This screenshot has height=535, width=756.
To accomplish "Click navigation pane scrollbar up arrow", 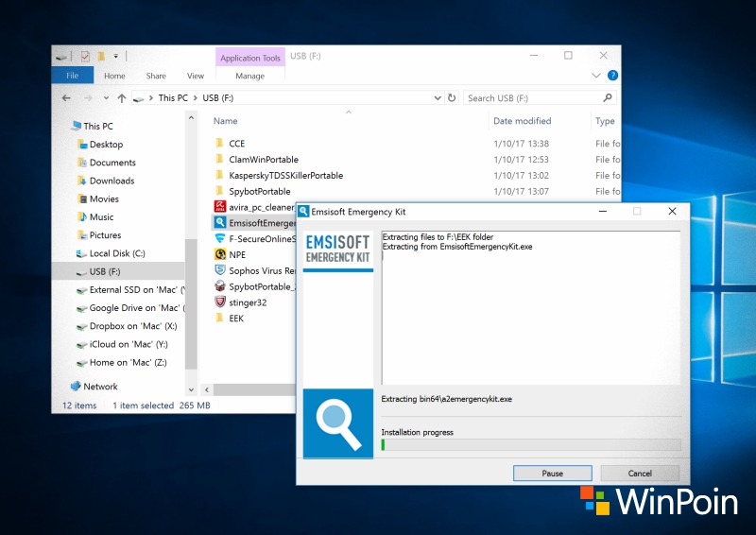I will tap(192, 117).
